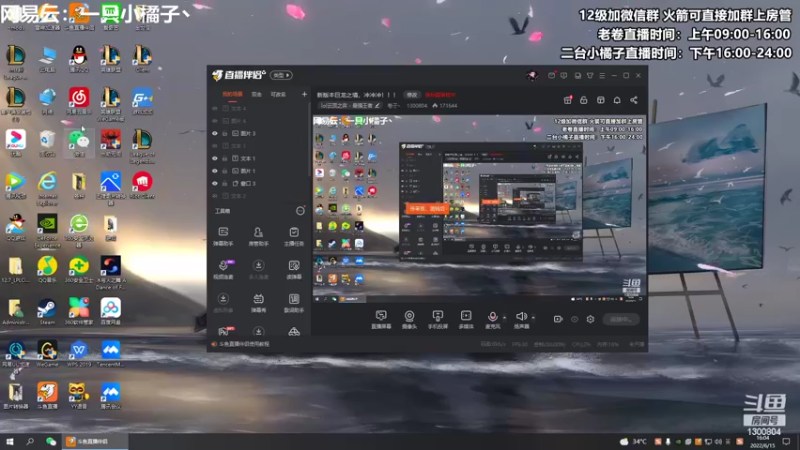Toggle visibility eye of 图片 1 layer
Screen dimensions: 800x450
pos(215,171)
